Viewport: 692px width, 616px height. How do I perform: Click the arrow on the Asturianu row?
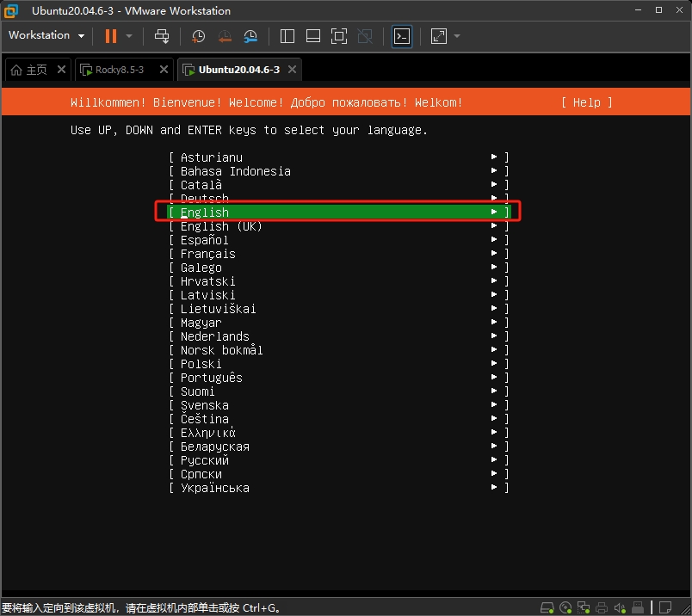(x=494, y=157)
